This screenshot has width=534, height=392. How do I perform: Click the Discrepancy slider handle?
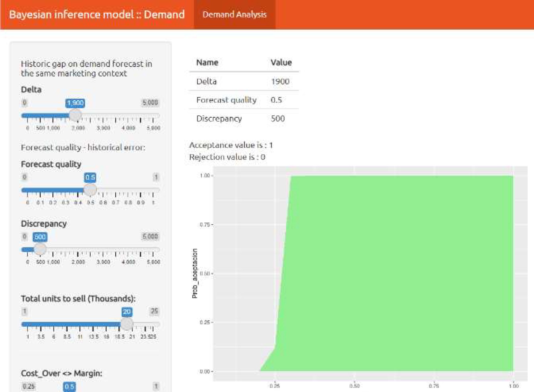[40, 249]
